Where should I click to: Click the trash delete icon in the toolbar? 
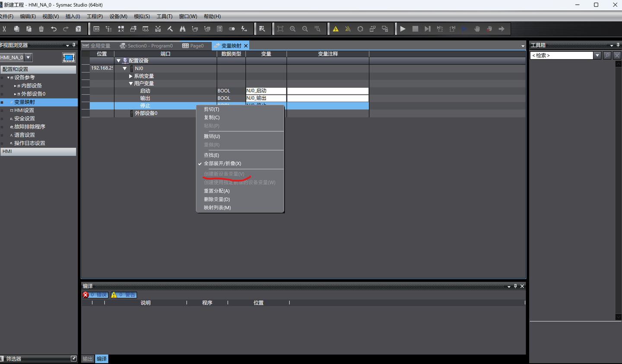41,29
